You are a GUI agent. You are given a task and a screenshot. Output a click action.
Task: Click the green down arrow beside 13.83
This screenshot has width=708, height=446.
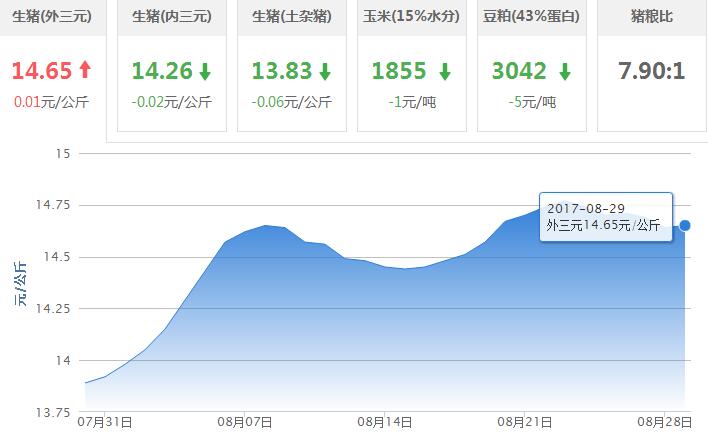coord(325,72)
